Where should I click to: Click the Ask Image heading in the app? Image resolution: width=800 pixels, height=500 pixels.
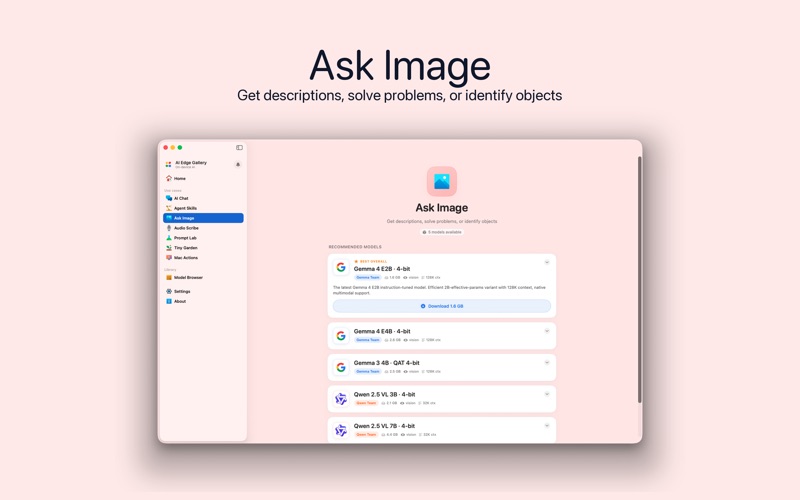(x=442, y=208)
